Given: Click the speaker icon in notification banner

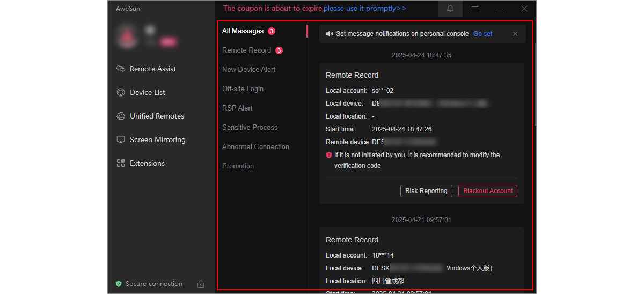Looking at the screenshot, I should pos(329,34).
